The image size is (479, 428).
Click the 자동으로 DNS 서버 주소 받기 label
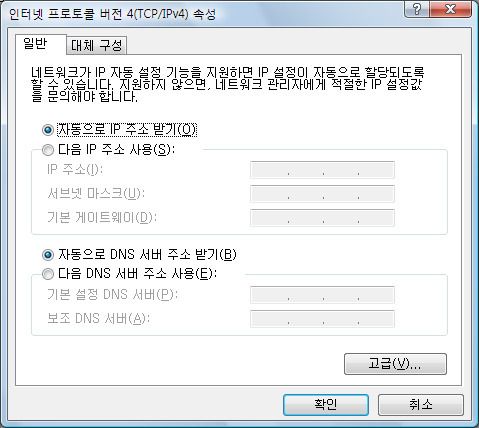147,255
